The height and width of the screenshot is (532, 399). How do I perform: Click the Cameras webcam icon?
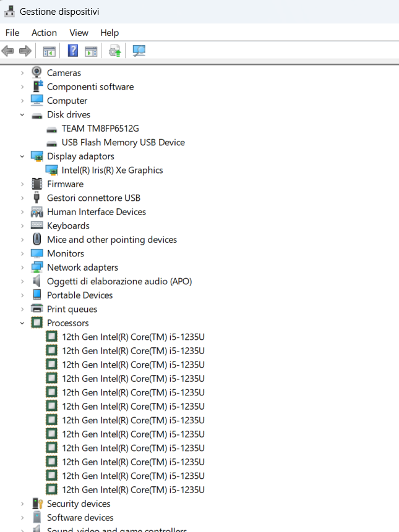click(36, 72)
